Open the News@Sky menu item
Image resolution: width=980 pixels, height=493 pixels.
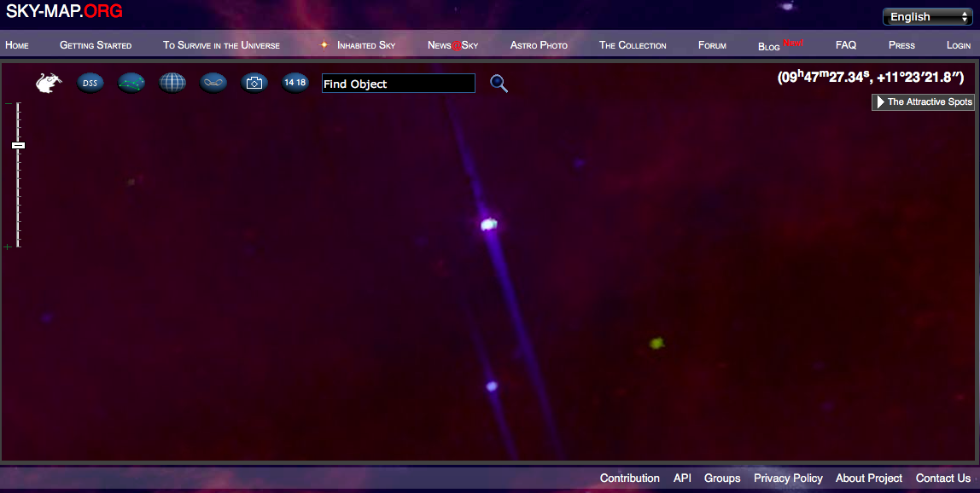pos(452,44)
